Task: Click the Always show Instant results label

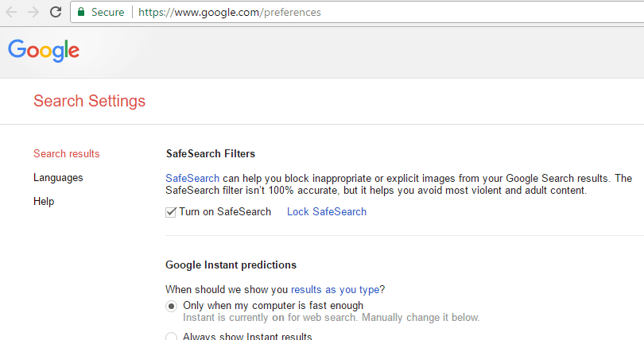Action: tap(247, 336)
